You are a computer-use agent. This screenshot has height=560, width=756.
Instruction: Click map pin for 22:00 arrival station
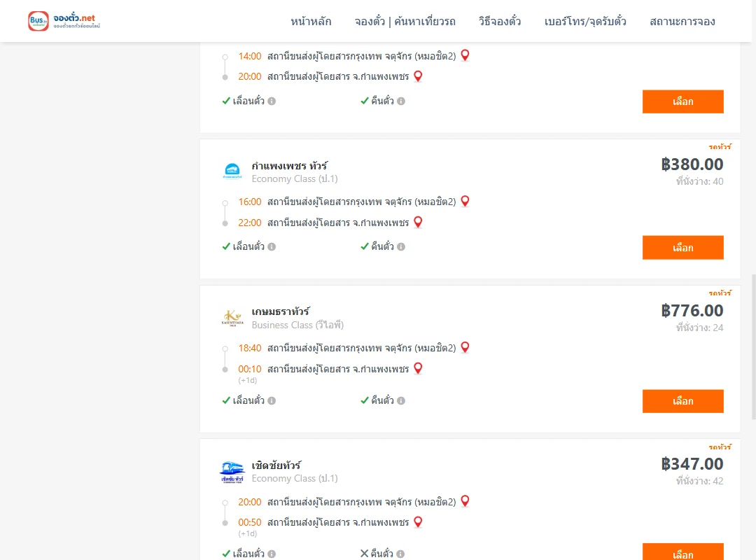[418, 223]
